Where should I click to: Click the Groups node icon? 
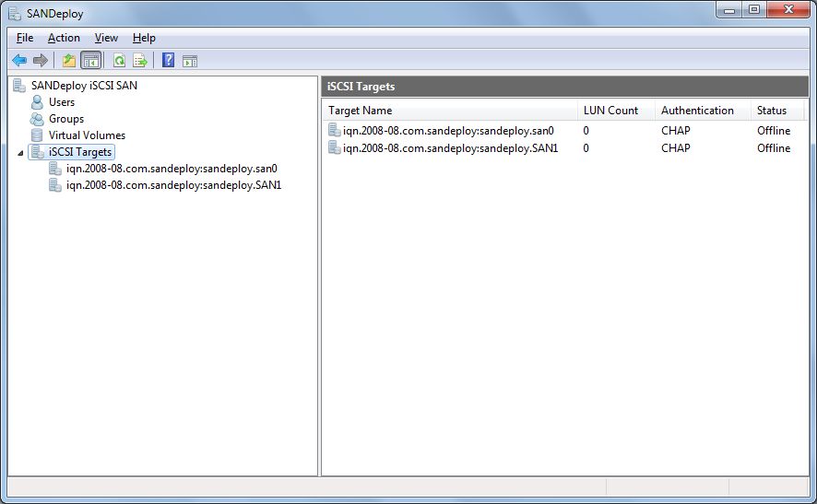(37, 119)
